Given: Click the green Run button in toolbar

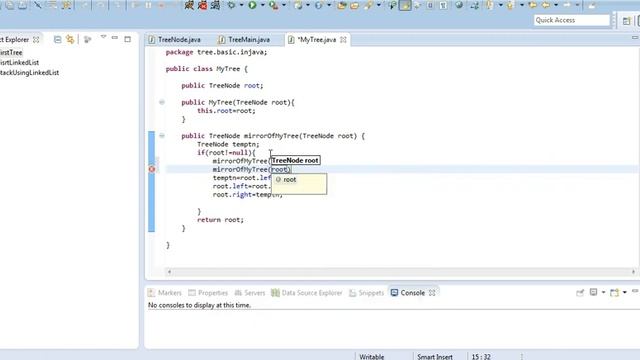Looking at the screenshot, I should click(253, 5).
